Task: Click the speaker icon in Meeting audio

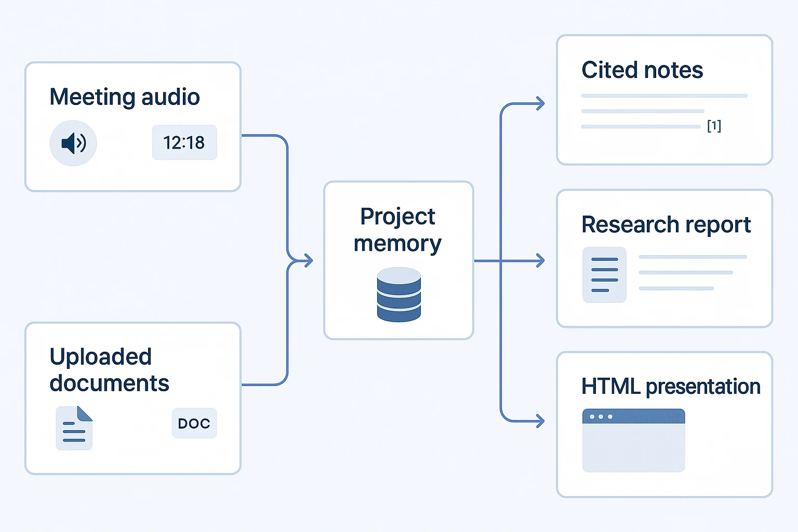Action: click(x=73, y=143)
